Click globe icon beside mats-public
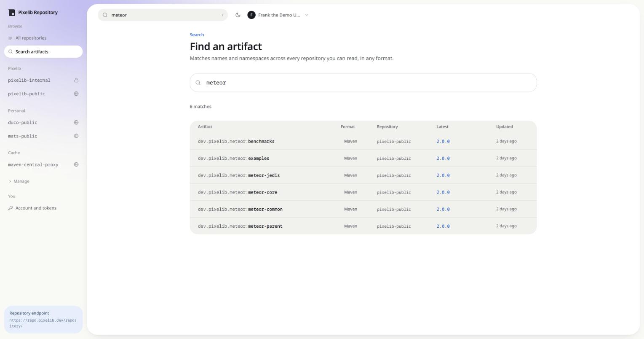 76,136
